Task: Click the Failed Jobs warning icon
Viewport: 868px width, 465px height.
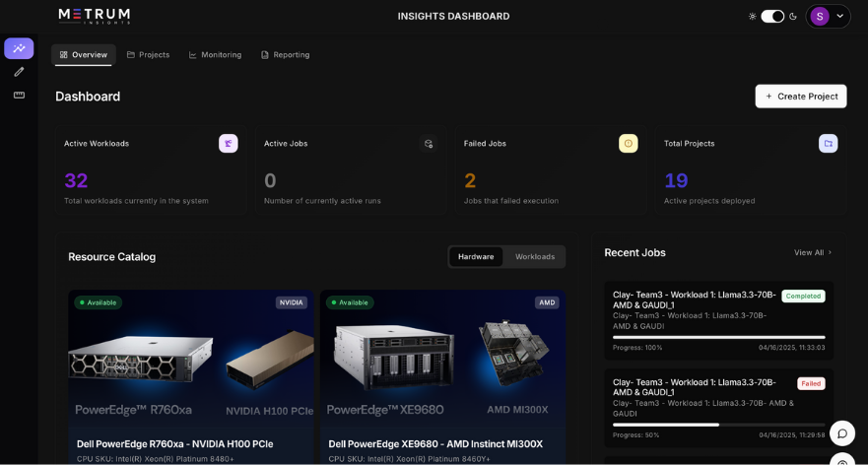Action: [x=629, y=144]
